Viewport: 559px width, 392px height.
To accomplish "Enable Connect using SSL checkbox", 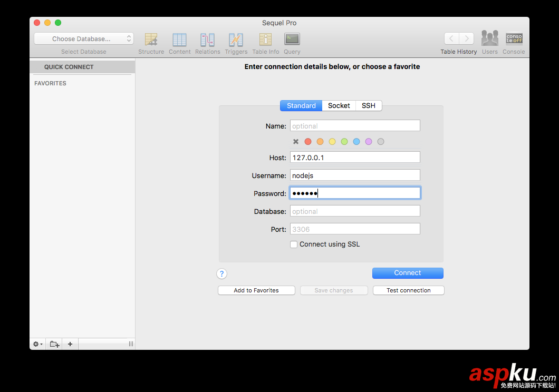I will coord(294,244).
